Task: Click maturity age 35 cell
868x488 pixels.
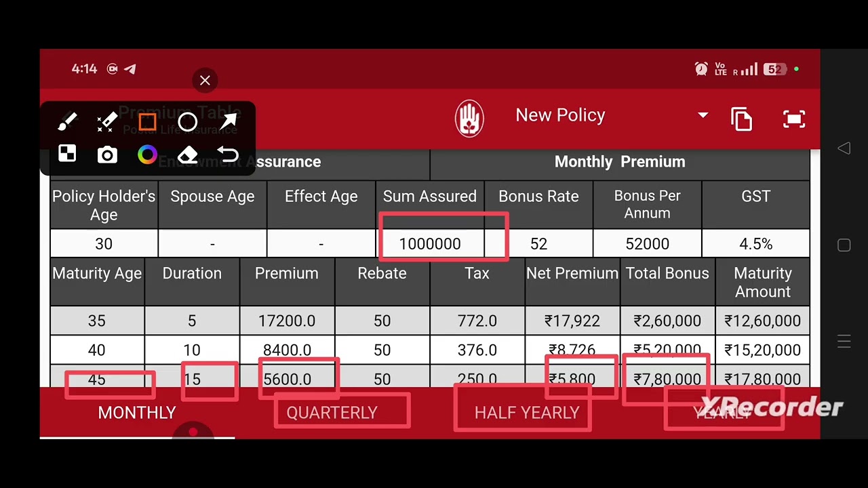Action: coord(97,321)
